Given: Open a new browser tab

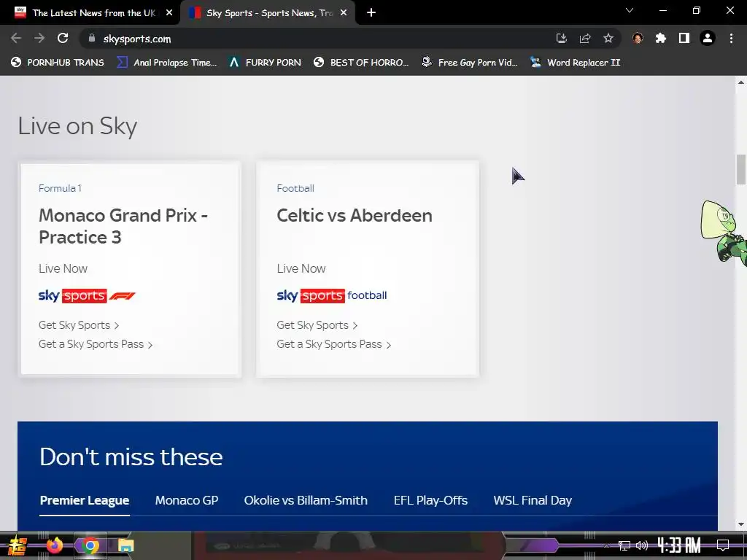Looking at the screenshot, I should (x=371, y=13).
